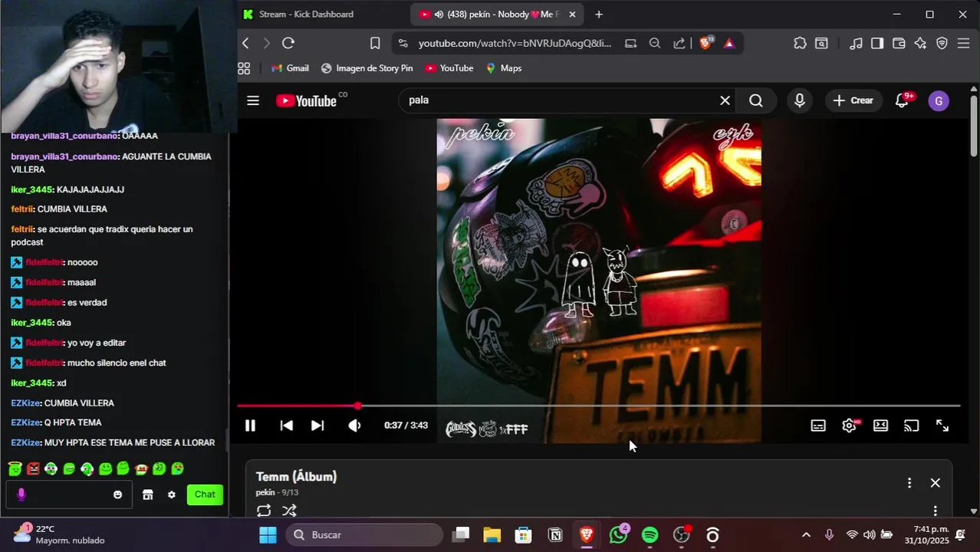
Task: Open WhatsApp from the taskbar
Action: click(618, 534)
